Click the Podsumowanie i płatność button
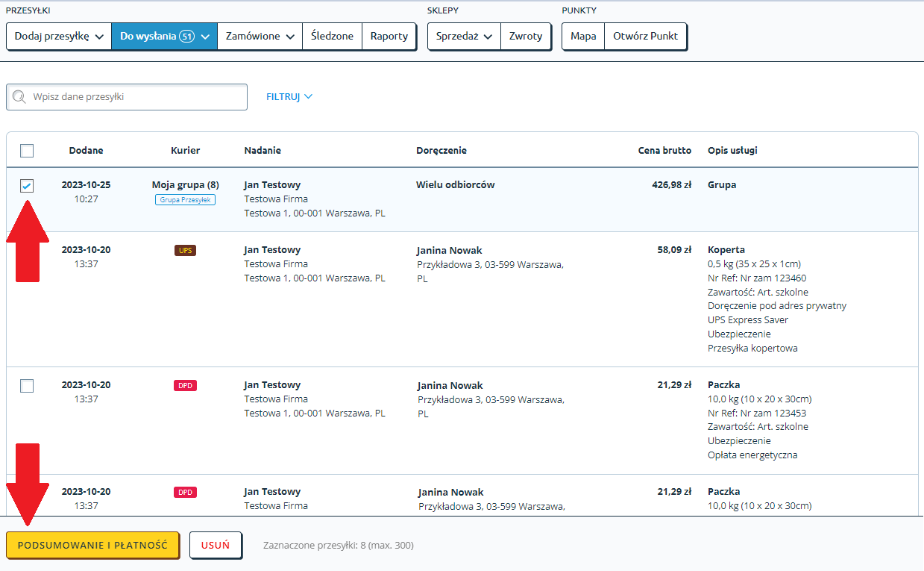The height and width of the screenshot is (571, 924). pyautogui.click(x=92, y=545)
